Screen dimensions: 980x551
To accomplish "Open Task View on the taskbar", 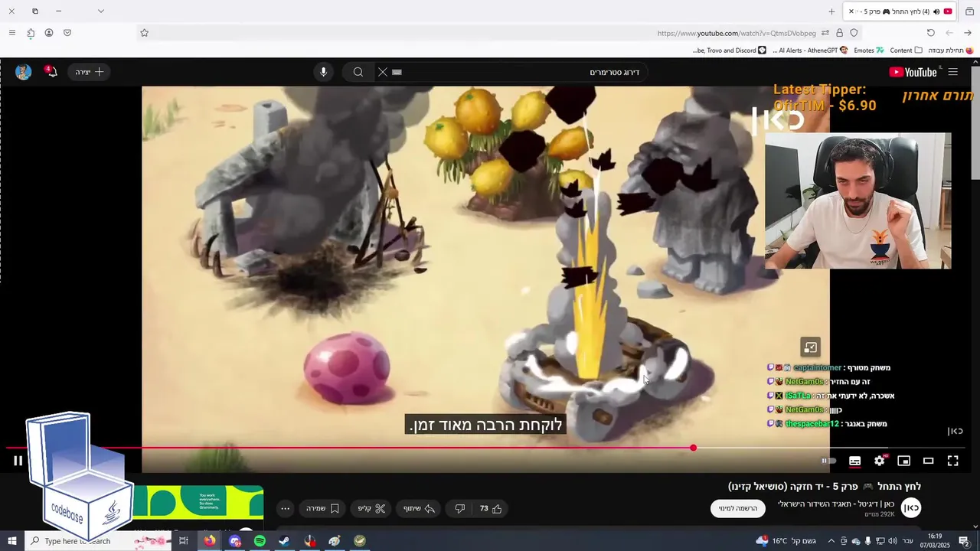I will pyautogui.click(x=184, y=541).
